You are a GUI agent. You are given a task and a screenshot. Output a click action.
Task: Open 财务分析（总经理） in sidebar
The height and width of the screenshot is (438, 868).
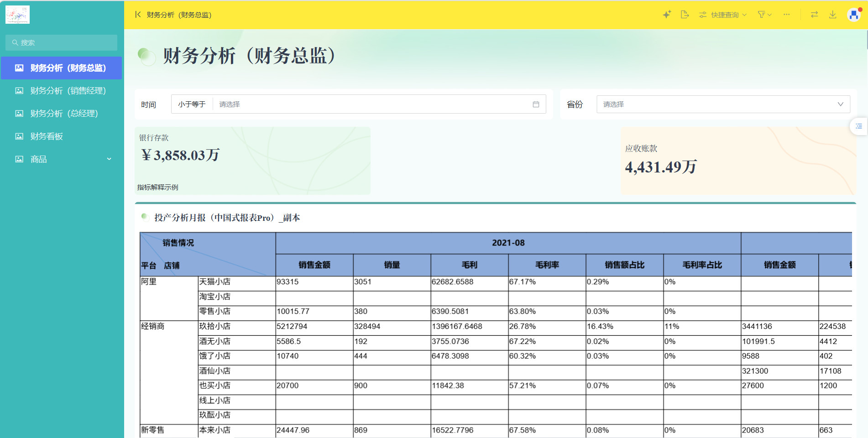point(64,114)
